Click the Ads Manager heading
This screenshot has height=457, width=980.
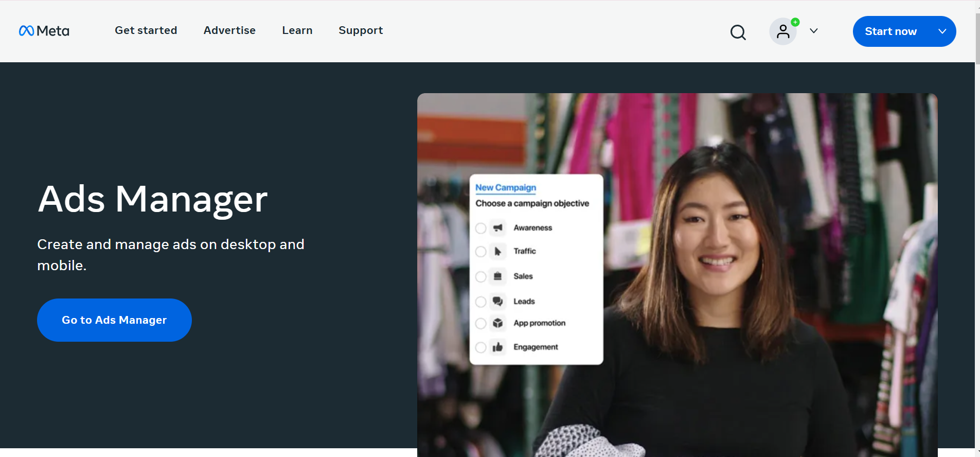153,199
